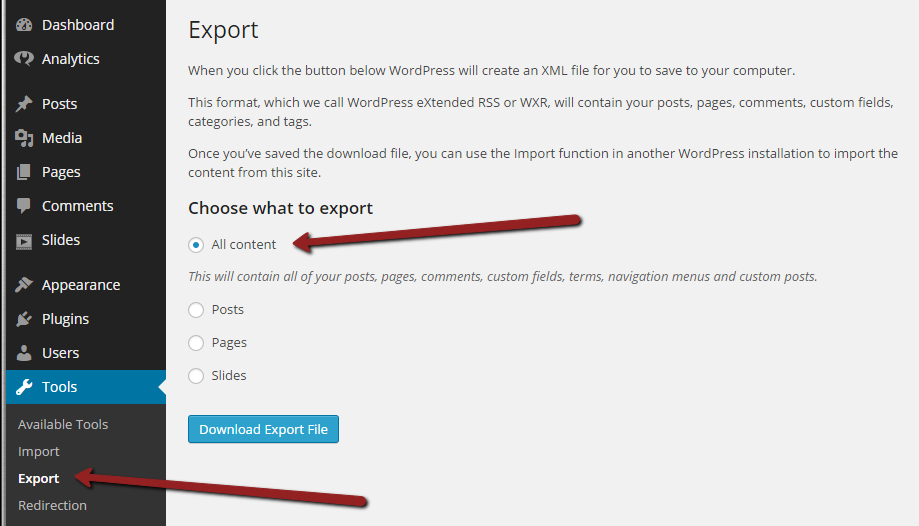Click the Download Export File button

[x=263, y=429]
